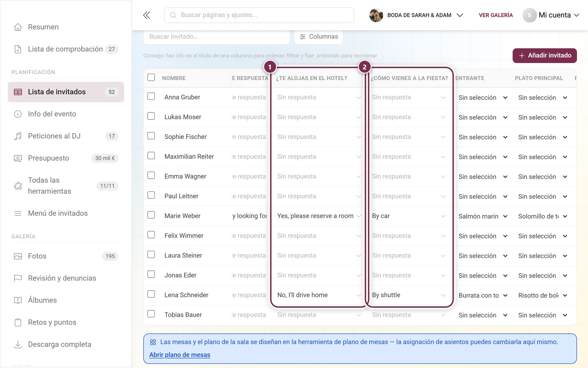
Task: Click the Todas las herramientas puzzle icon
Action: [18, 186]
